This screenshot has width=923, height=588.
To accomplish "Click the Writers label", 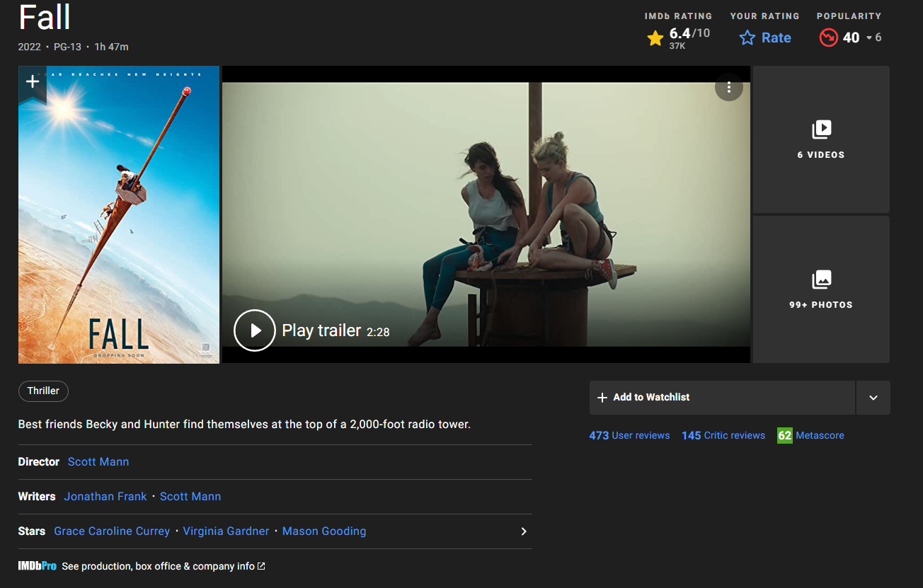I will pyautogui.click(x=37, y=497).
